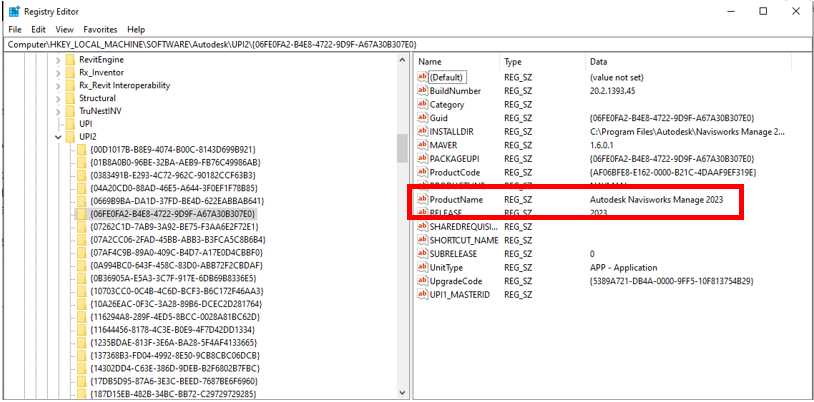
Task: Select the MAVER string value icon
Action: (423, 145)
